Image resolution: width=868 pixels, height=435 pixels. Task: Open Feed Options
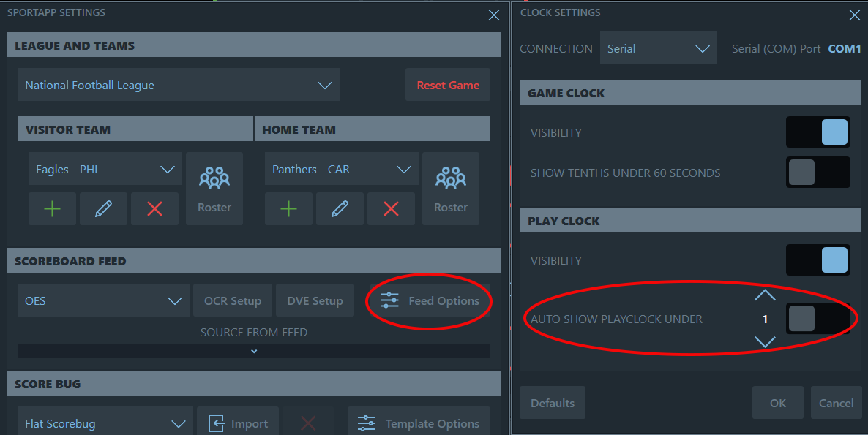pyautogui.click(x=430, y=300)
